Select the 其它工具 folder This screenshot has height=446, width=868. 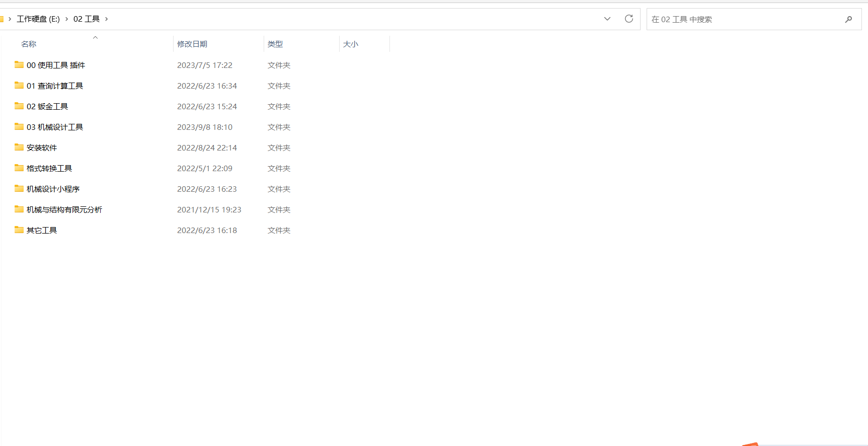point(42,231)
